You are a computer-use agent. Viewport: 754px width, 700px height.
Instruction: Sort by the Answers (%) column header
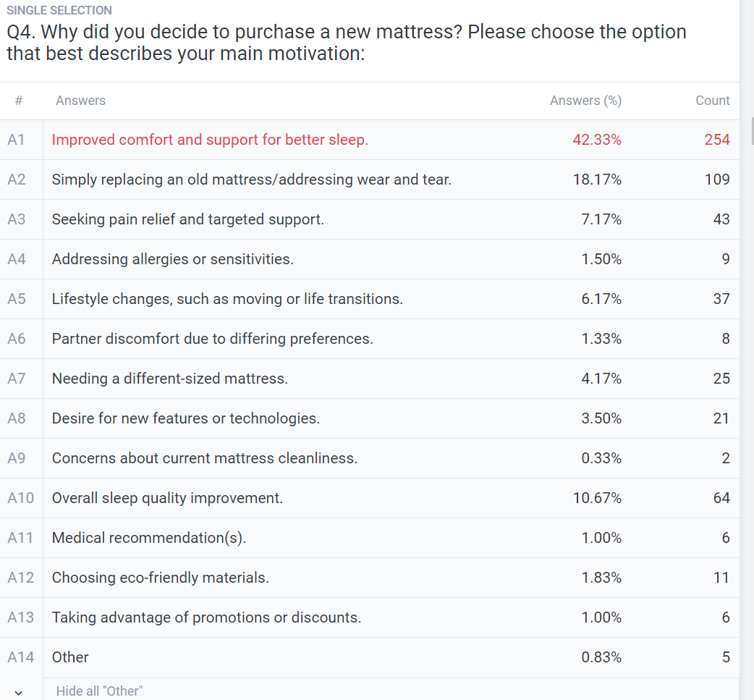click(585, 101)
